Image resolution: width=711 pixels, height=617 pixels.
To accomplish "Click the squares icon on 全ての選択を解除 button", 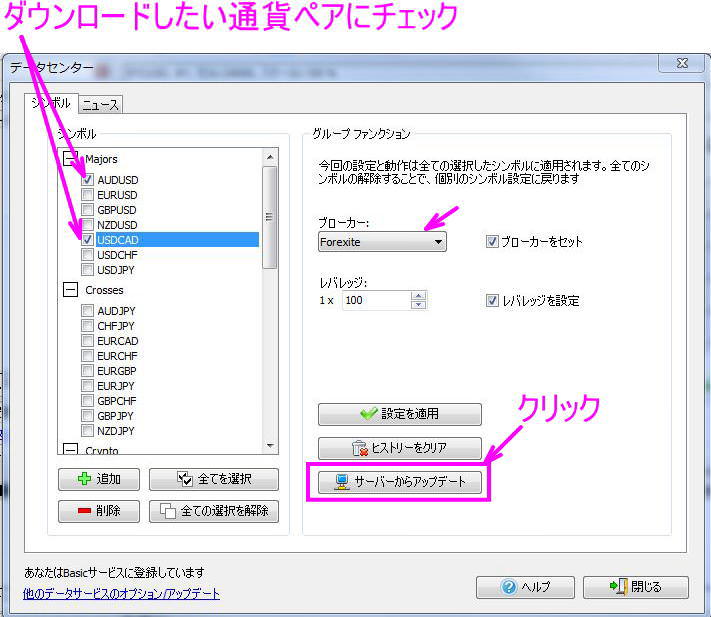I will point(168,511).
